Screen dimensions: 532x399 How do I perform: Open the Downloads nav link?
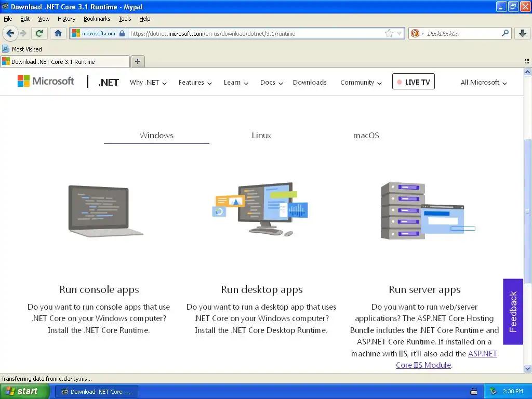tap(310, 83)
